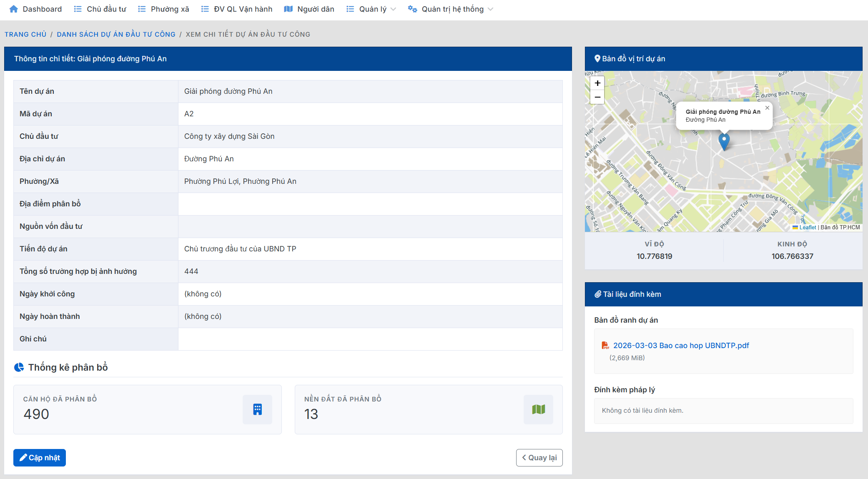Image resolution: width=868 pixels, height=479 pixels.
Task: Click the list icon beside Chủ đầu tư
Action: point(78,9)
